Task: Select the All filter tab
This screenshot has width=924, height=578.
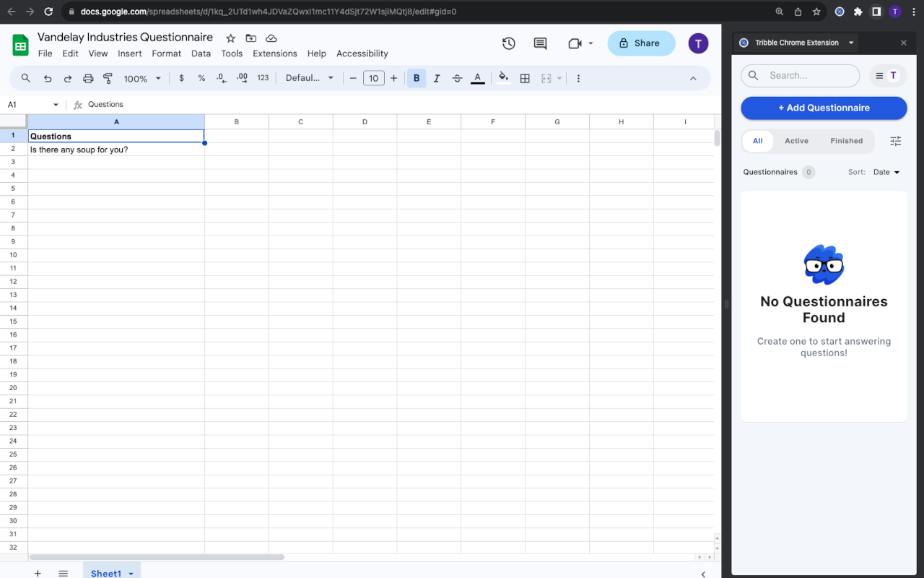Action: point(757,141)
